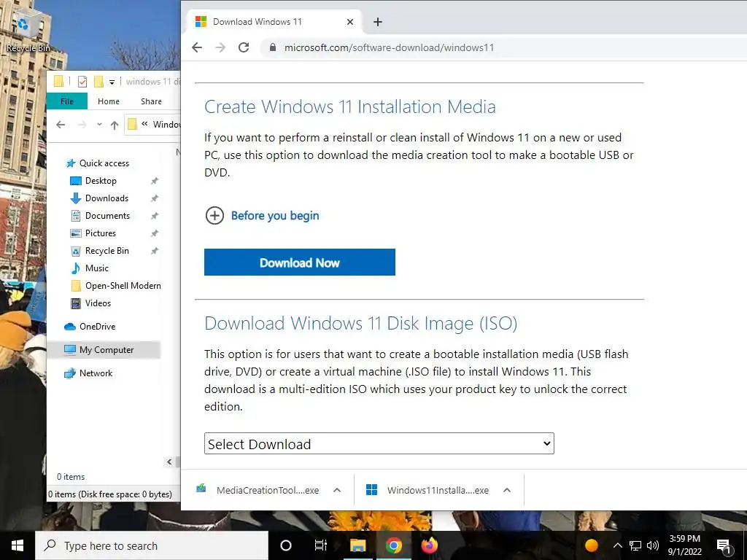The image size is (747, 560).
Task: Show hidden system tray icons
Action: (617, 545)
